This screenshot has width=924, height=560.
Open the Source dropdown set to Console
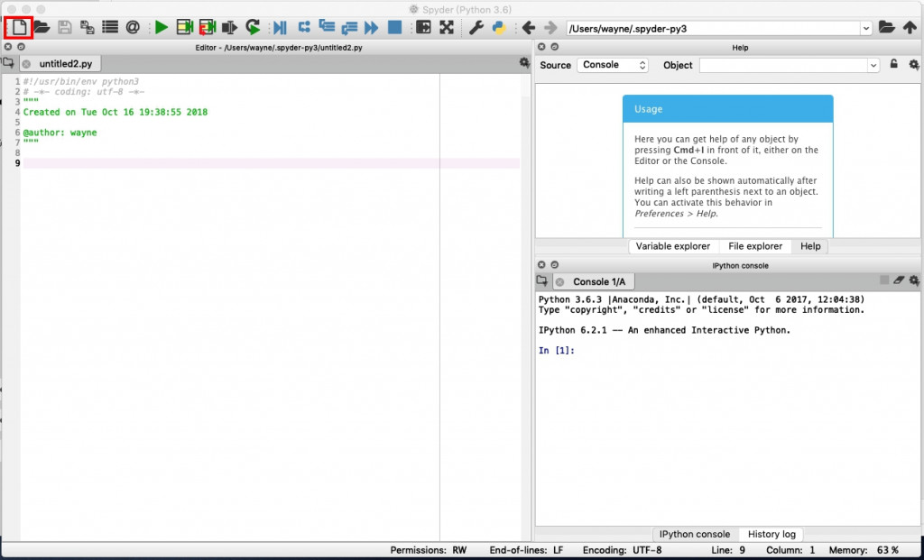click(x=613, y=65)
